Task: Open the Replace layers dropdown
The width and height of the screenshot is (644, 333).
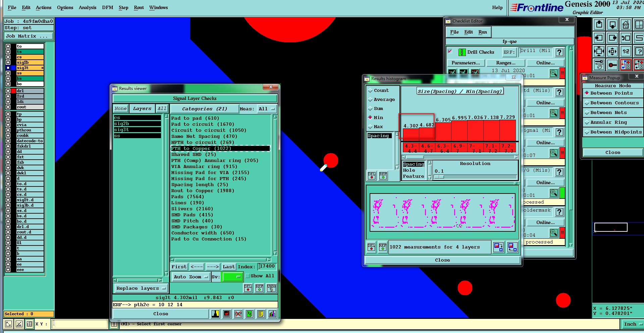Action: (x=141, y=288)
